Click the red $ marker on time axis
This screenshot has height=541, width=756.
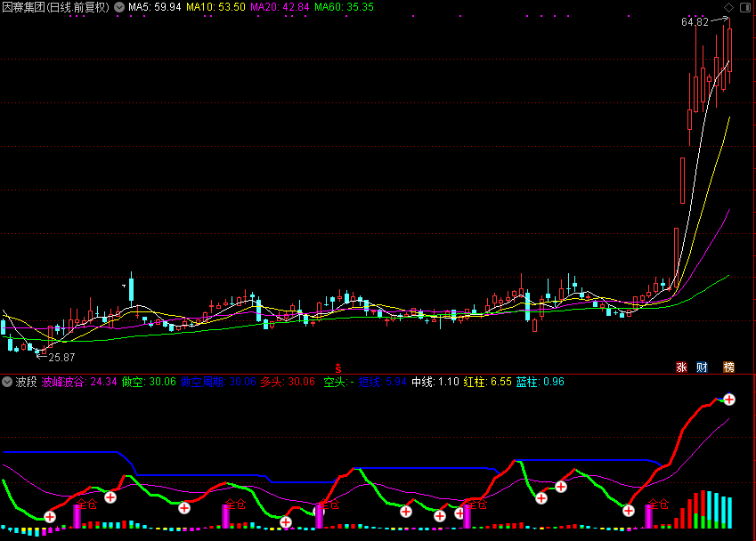point(337,367)
